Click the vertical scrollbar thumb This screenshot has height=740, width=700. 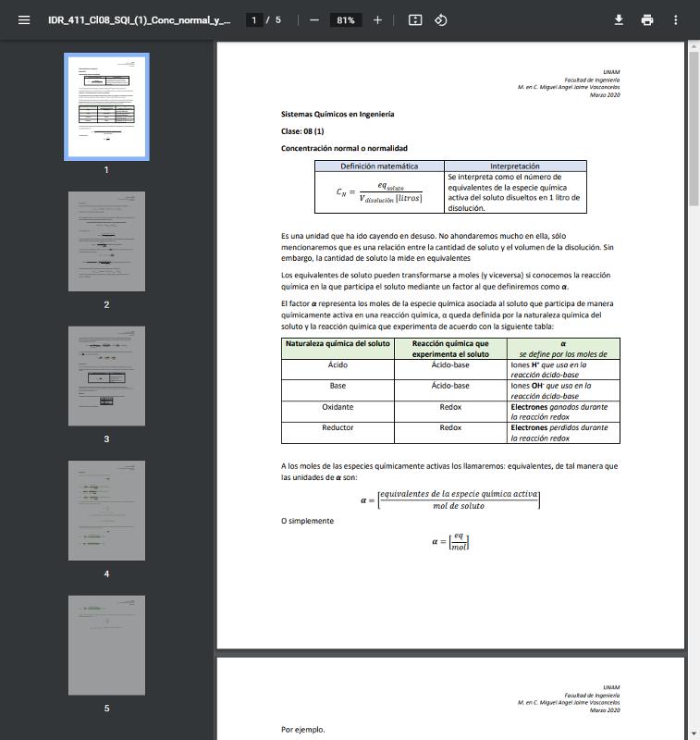(x=694, y=128)
